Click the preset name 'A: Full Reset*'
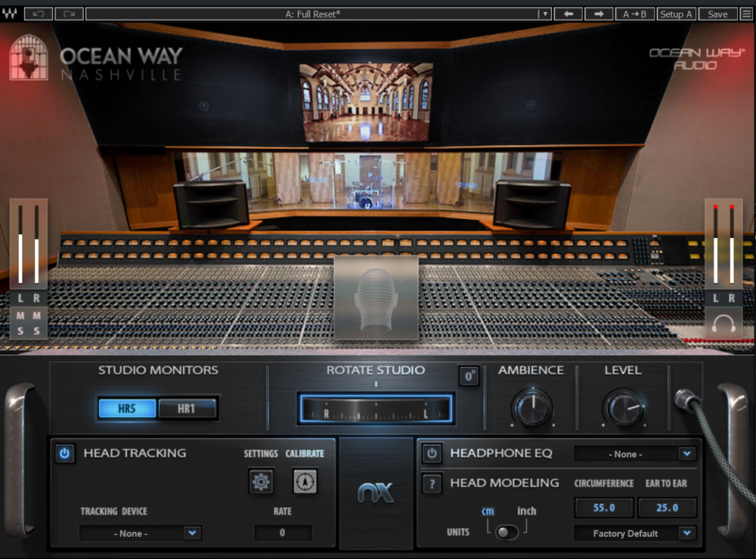 coord(313,14)
